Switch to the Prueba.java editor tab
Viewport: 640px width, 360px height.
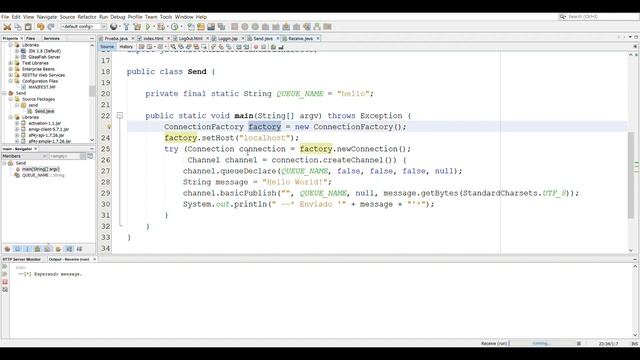click(116, 38)
